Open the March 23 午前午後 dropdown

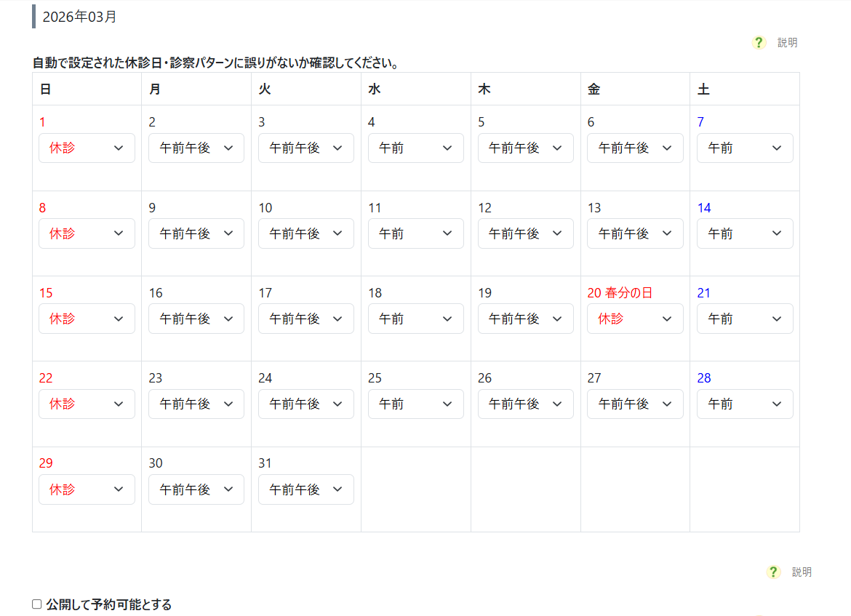point(196,404)
